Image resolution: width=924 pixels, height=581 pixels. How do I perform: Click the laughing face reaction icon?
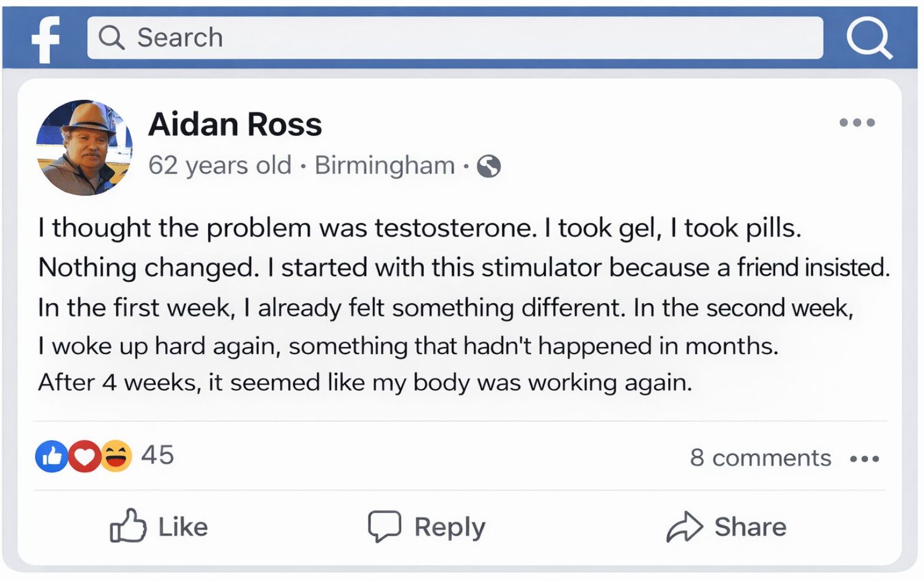[116, 456]
